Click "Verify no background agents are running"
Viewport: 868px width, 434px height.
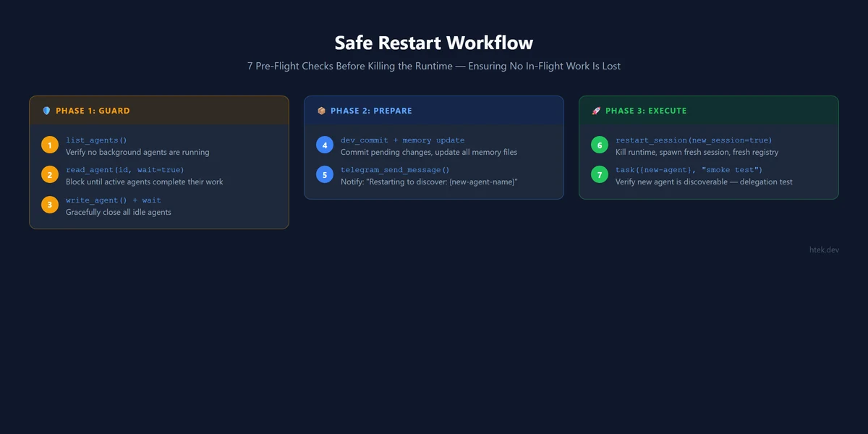[x=137, y=152]
